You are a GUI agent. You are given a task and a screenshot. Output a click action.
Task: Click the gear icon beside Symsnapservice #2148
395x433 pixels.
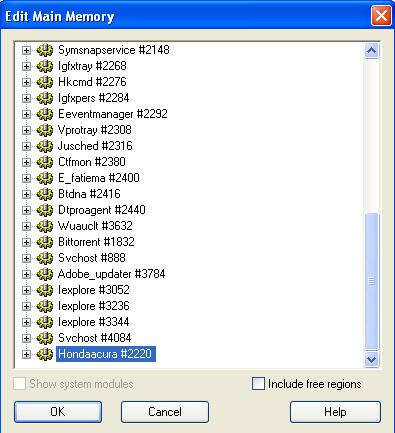coord(45,50)
